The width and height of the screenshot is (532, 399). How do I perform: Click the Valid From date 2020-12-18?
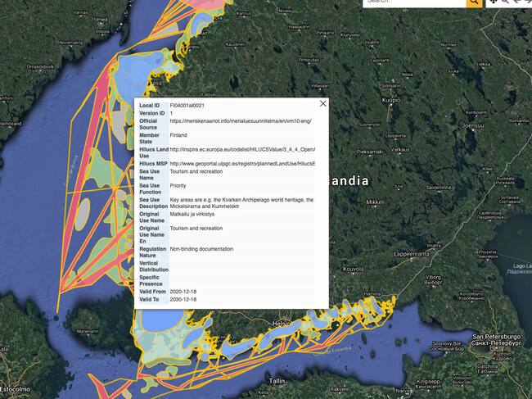point(183,292)
